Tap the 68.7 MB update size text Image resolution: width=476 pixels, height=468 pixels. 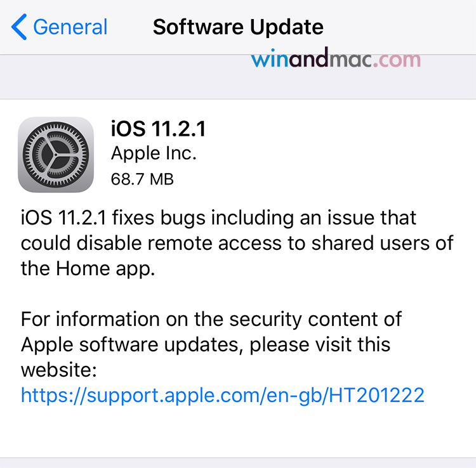click(142, 179)
